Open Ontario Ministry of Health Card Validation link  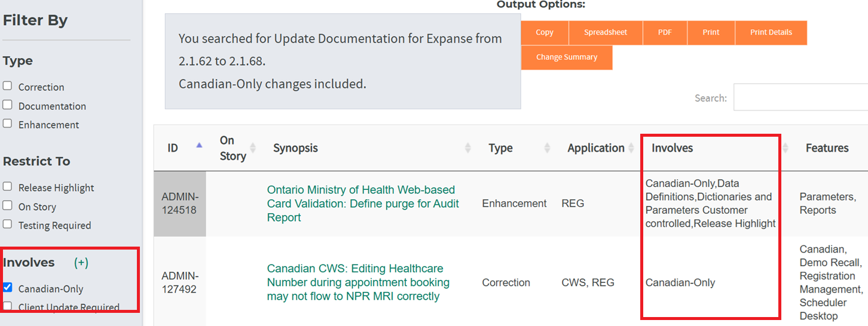363,204
